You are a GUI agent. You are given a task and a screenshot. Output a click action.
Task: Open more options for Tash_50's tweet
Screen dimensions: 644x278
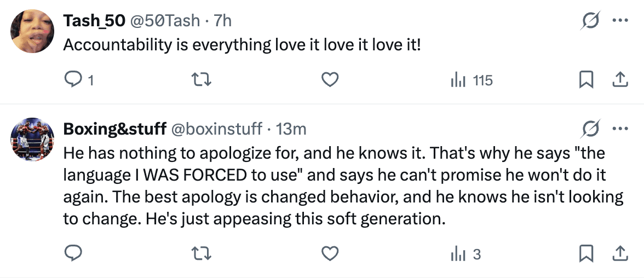coord(619,21)
